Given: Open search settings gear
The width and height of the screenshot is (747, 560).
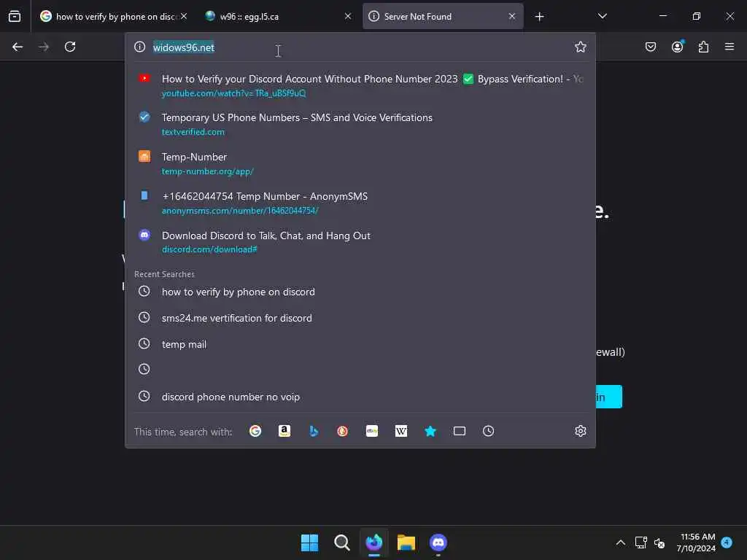Looking at the screenshot, I should (x=580, y=431).
